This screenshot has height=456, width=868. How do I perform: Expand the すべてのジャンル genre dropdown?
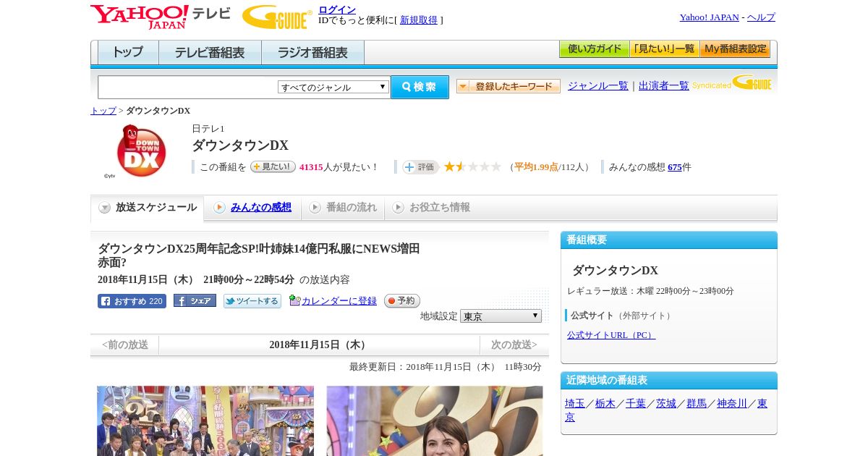point(333,87)
